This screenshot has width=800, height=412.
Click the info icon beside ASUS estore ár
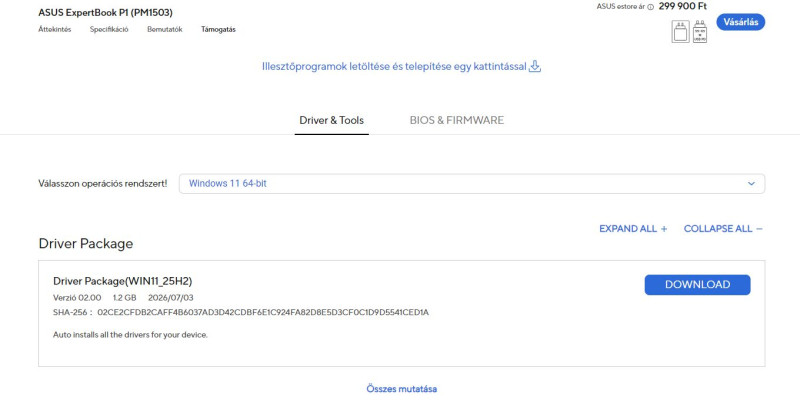651,7
